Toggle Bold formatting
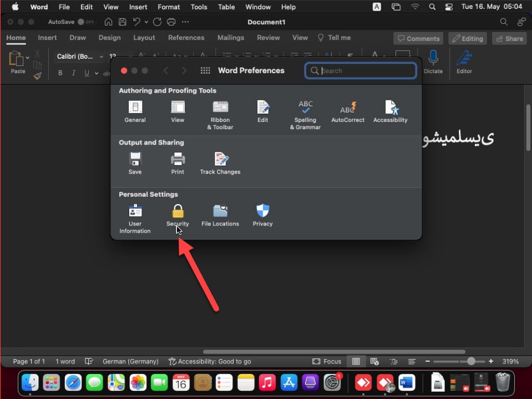 pos(60,73)
